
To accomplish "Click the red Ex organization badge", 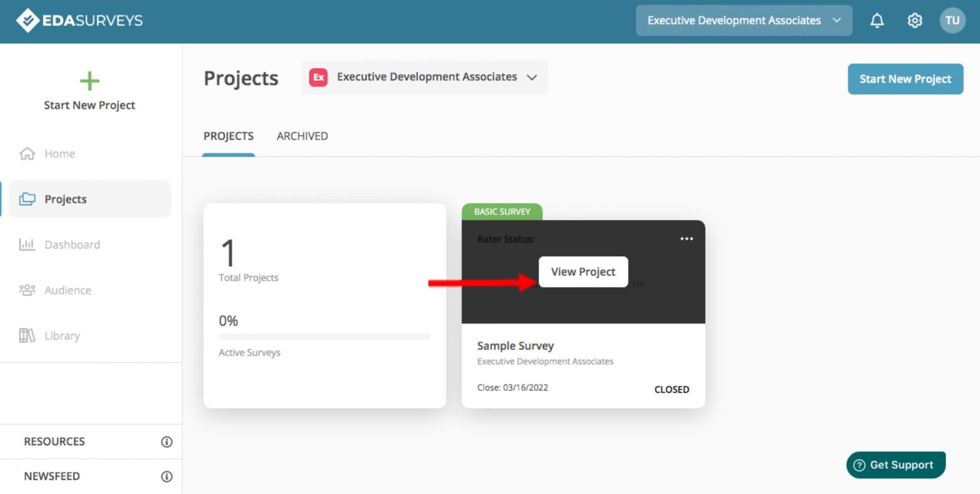I will click(x=318, y=77).
